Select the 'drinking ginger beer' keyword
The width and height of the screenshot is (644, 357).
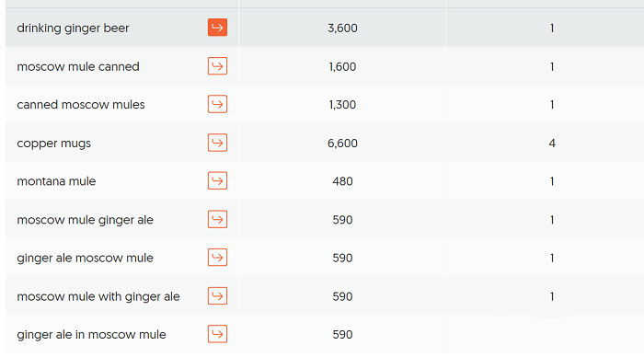click(x=73, y=29)
